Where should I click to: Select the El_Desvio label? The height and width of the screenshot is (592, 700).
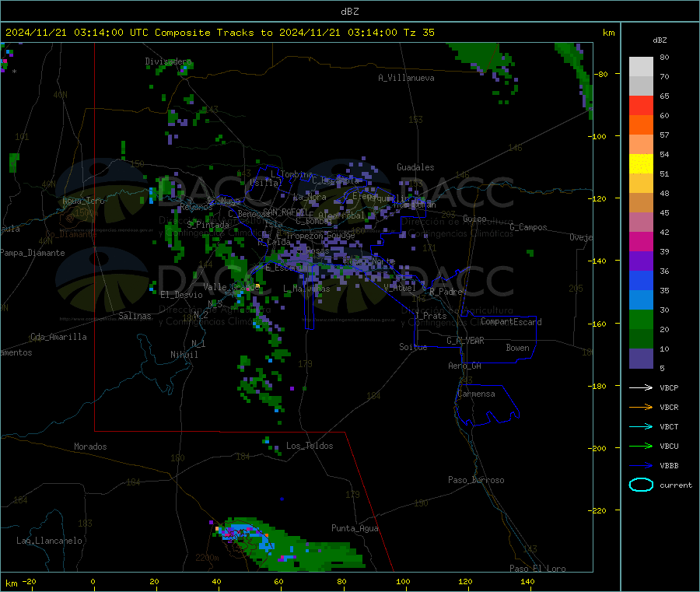pos(181,295)
